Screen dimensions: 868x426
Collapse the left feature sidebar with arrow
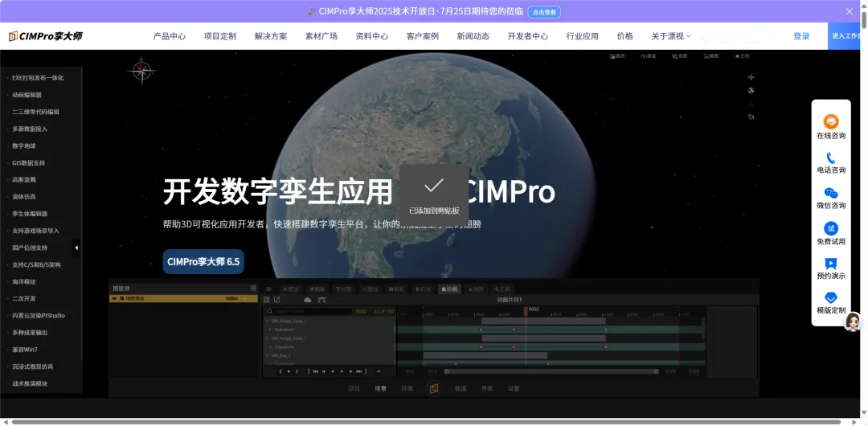pos(76,248)
